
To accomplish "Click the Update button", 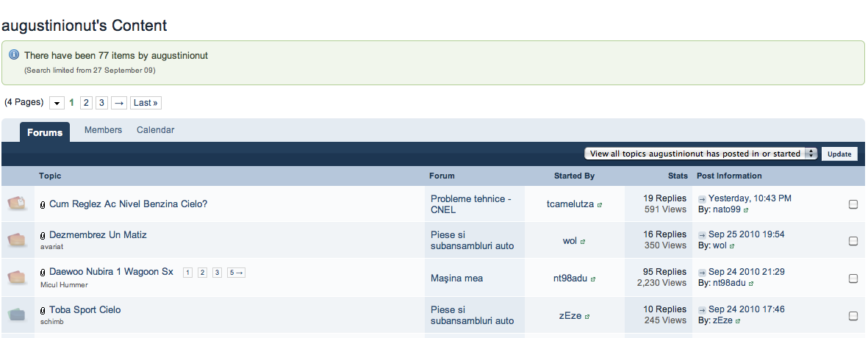I will coord(839,154).
